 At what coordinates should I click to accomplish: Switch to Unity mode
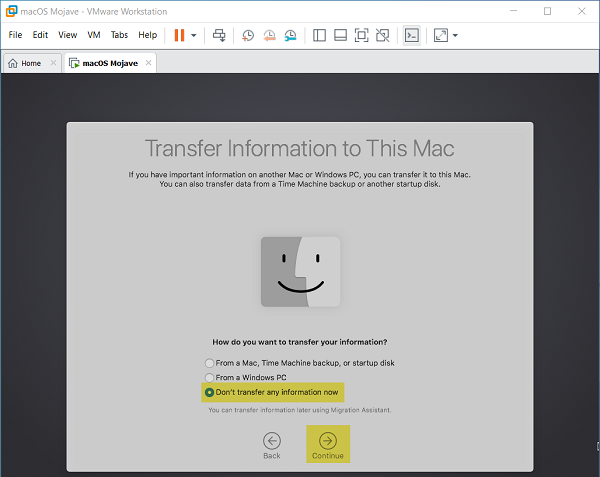tap(383, 36)
